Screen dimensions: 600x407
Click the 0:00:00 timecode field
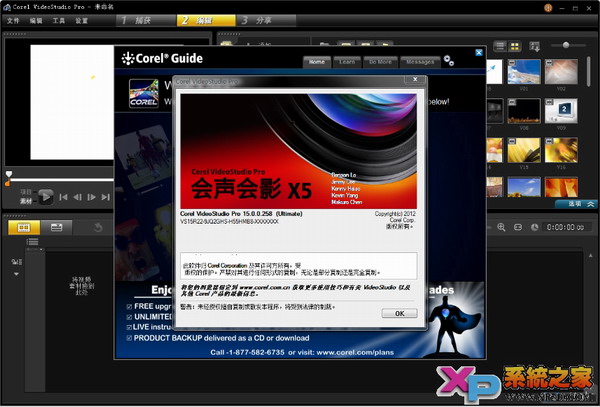point(565,227)
